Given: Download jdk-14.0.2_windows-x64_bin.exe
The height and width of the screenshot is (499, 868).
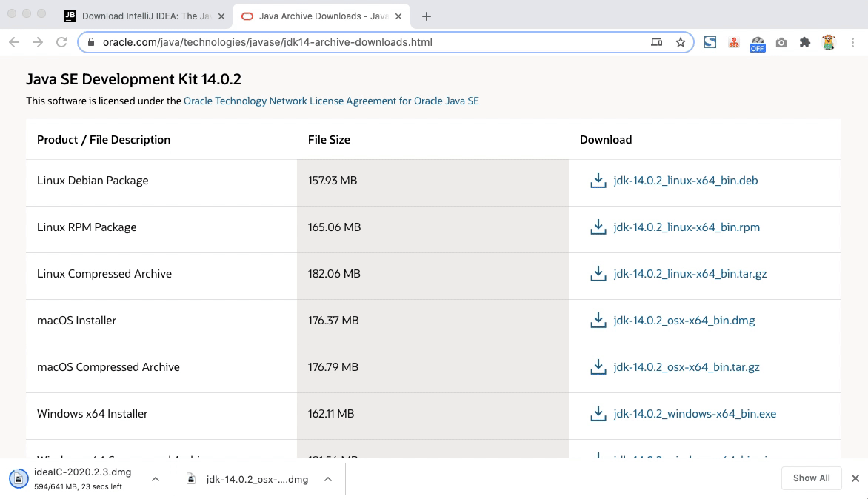Looking at the screenshot, I should point(695,413).
